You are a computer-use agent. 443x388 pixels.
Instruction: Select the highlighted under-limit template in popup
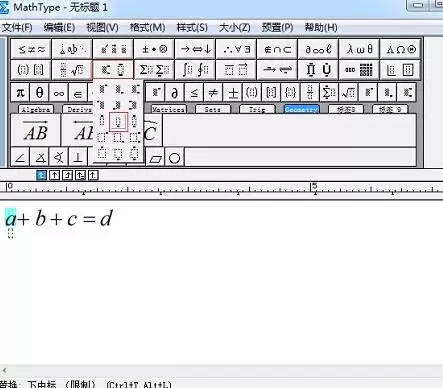pos(118,122)
